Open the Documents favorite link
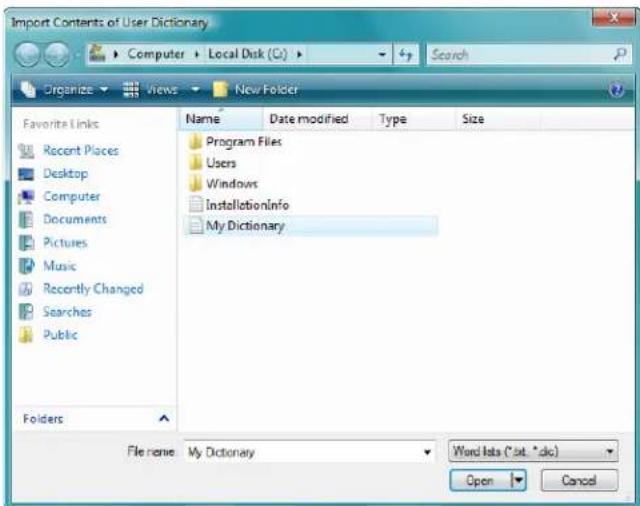Image resolution: width=640 pixels, height=506 pixels. 75,220
